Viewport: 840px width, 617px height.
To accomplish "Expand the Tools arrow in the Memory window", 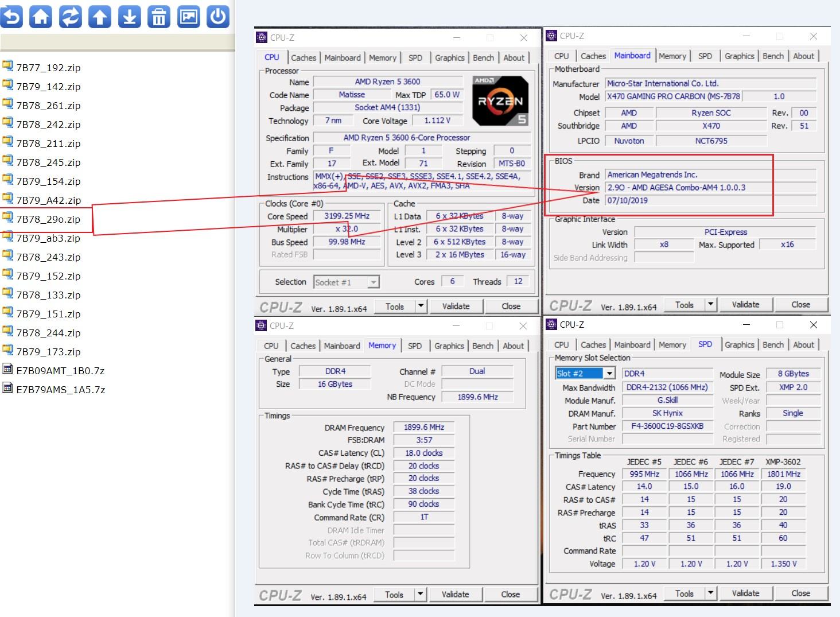I will coord(420,594).
